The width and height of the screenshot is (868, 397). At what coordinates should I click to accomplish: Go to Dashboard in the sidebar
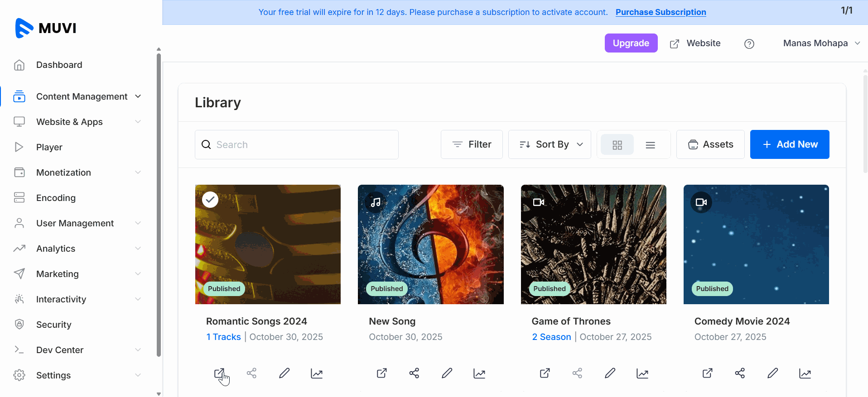(x=59, y=65)
